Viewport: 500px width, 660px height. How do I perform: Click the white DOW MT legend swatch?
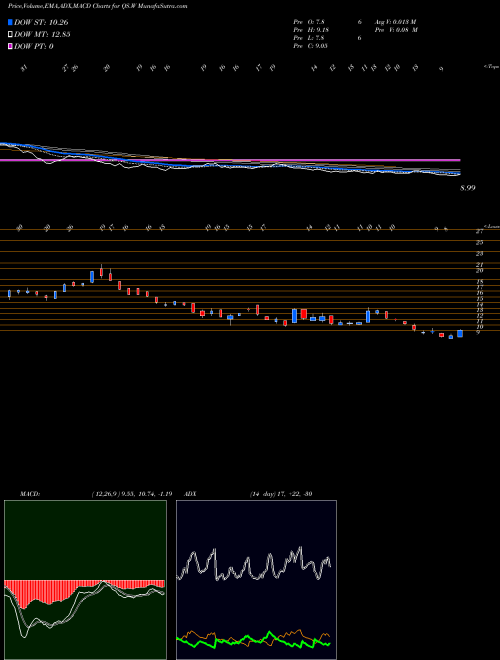[10, 35]
